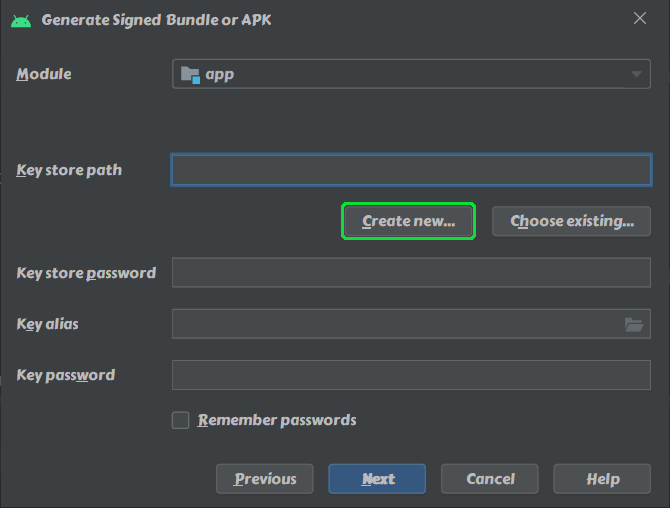Viewport: 670px width, 508px height.
Task: Open the Module dropdown showing app
Action: point(411,74)
